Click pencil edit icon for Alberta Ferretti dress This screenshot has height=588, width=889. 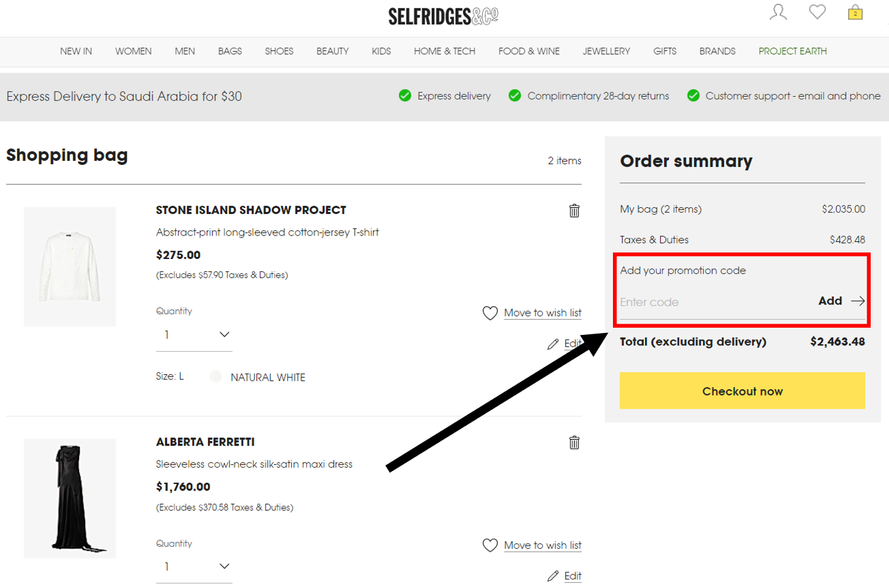coord(553,576)
